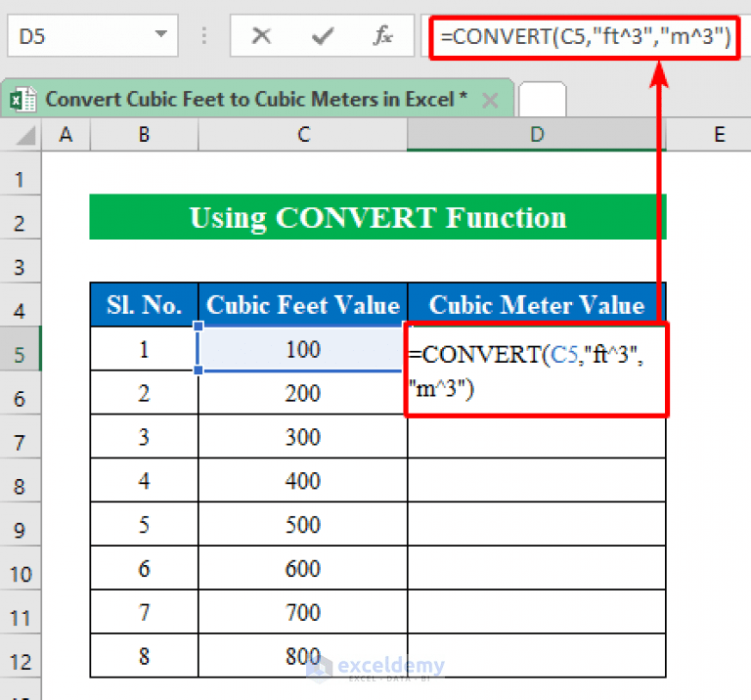The width and height of the screenshot is (751, 700).
Task: Click serial number cell 8
Action: tap(144, 656)
